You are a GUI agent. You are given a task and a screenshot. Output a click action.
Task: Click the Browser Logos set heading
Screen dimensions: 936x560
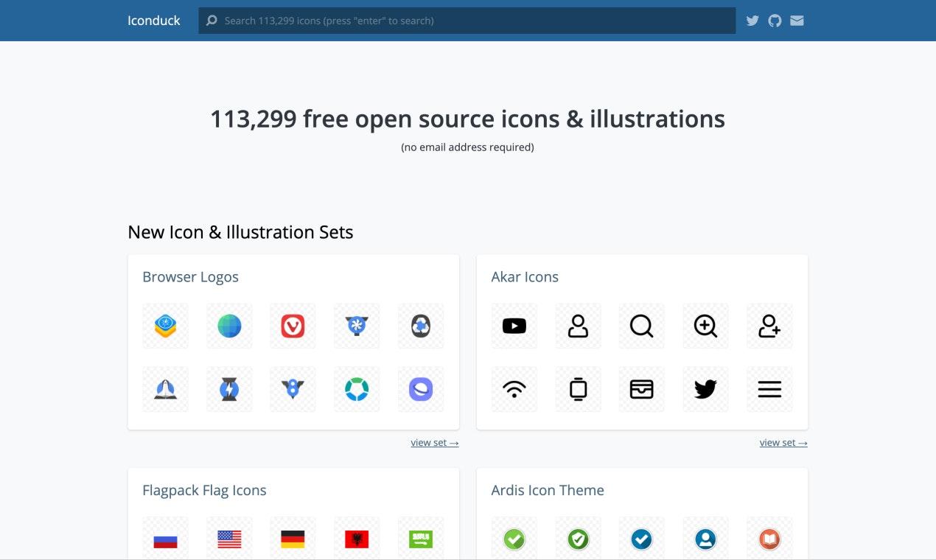coord(190,277)
